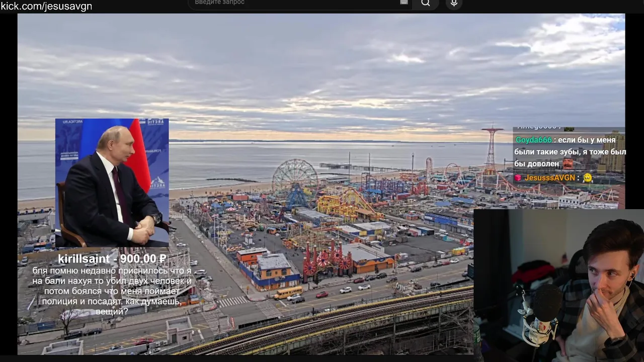This screenshot has width=644, height=362.
Task: Click the kirillsaint - 900.00 ₽ donation title
Action: 112,258
